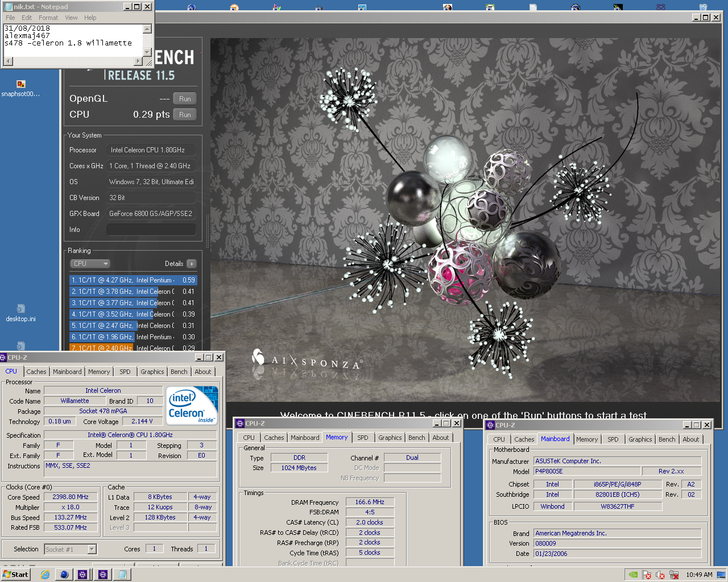728x582 pixels.
Task: Click the Cinebench blue sphere taskbar button
Action: pyautogui.click(x=64, y=575)
